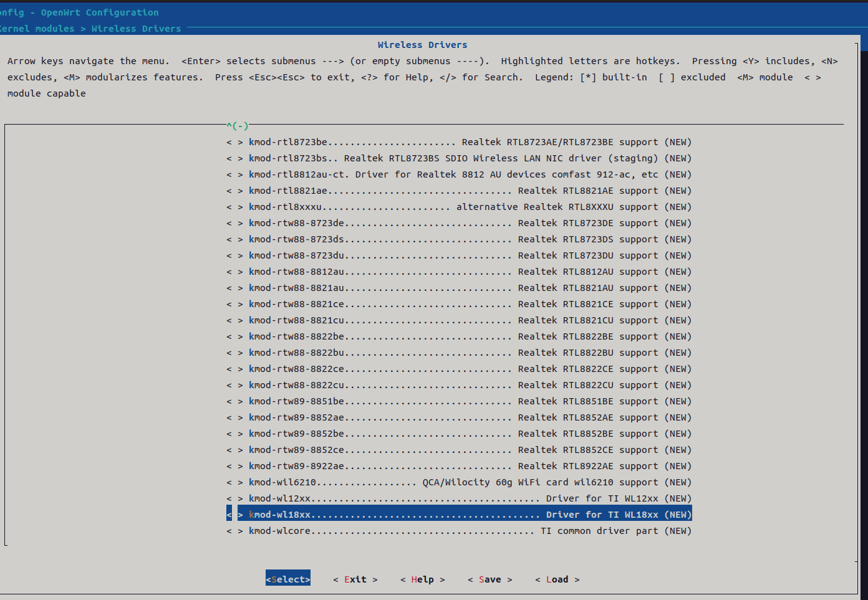Choose the Exit button
868x600 pixels.
(355, 579)
